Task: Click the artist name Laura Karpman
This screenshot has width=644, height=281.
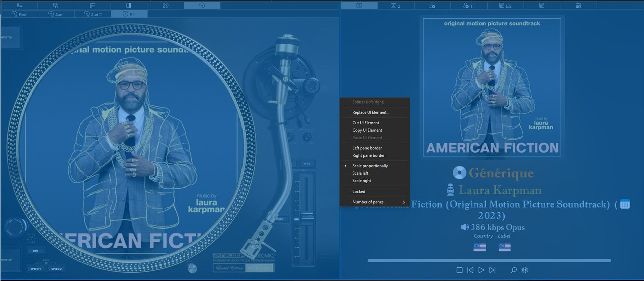Action: point(500,190)
